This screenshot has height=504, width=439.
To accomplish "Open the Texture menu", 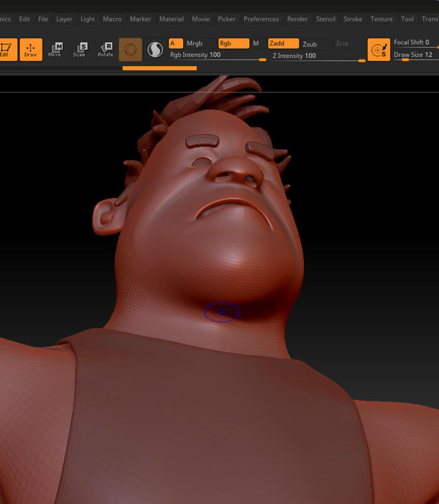I will [x=381, y=19].
